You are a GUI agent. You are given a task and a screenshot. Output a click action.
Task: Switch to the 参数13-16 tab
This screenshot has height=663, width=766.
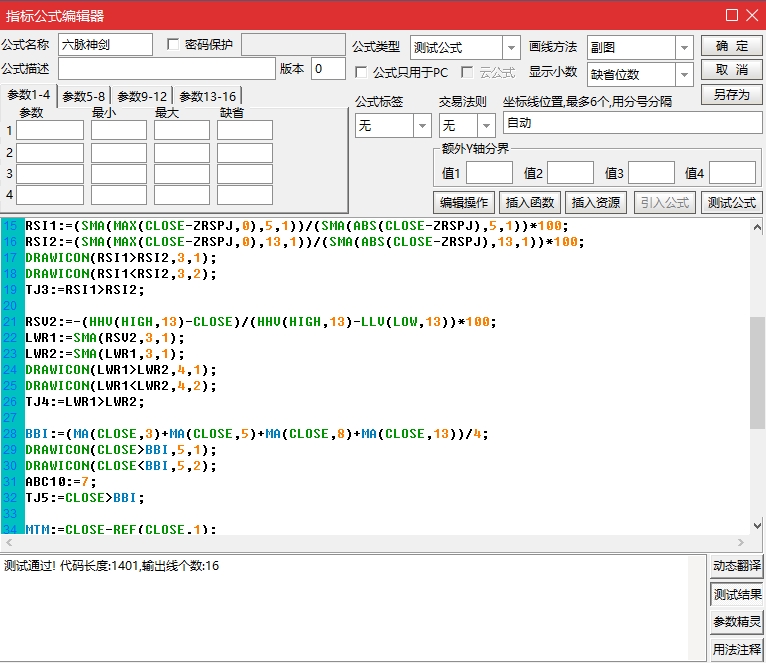(208, 96)
